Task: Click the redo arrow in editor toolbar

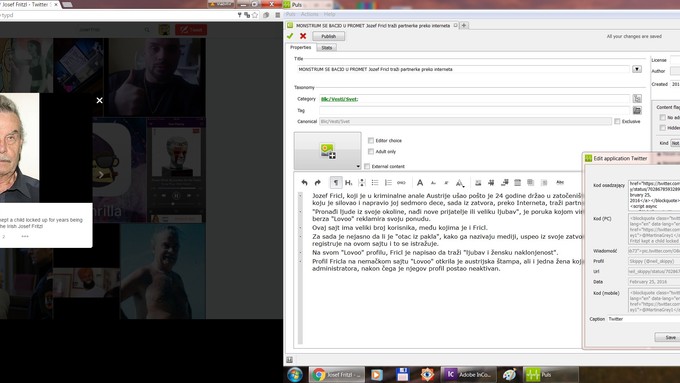Action: click(317, 183)
